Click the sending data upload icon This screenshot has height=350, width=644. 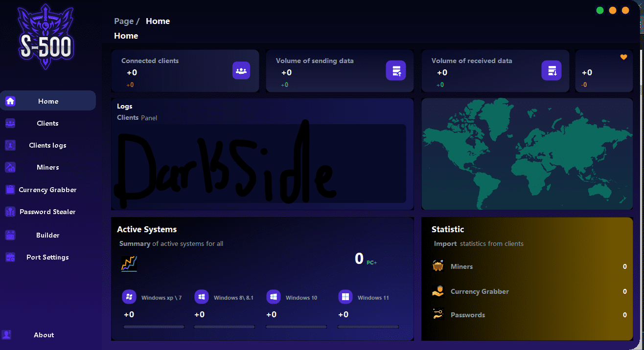[x=396, y=71]
